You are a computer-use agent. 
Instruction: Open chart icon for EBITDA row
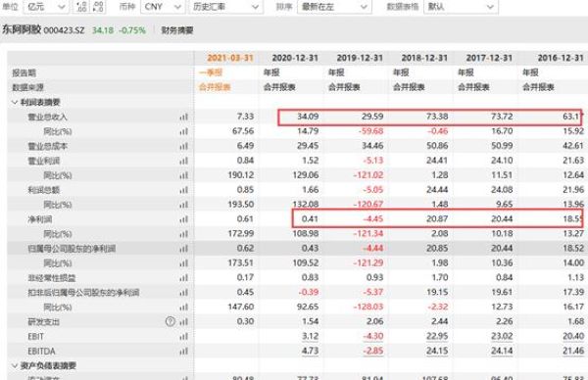pos(184,352)
